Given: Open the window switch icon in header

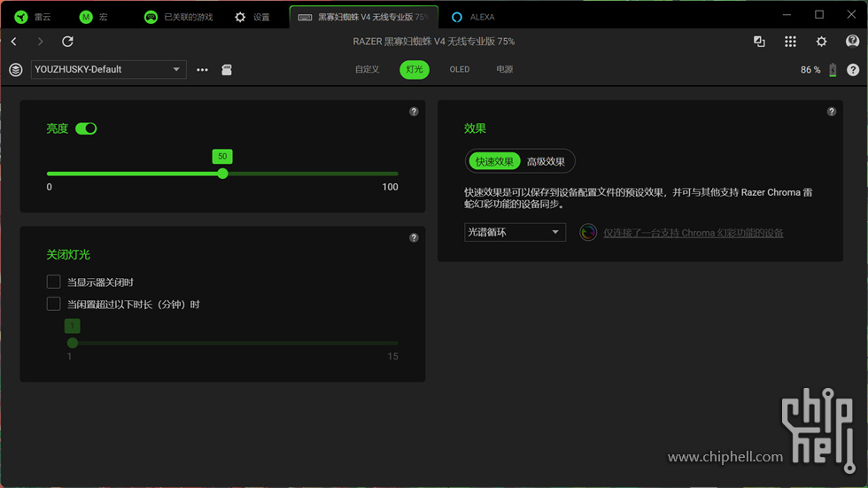Looking at the screenshot, I should coord(759,42).
